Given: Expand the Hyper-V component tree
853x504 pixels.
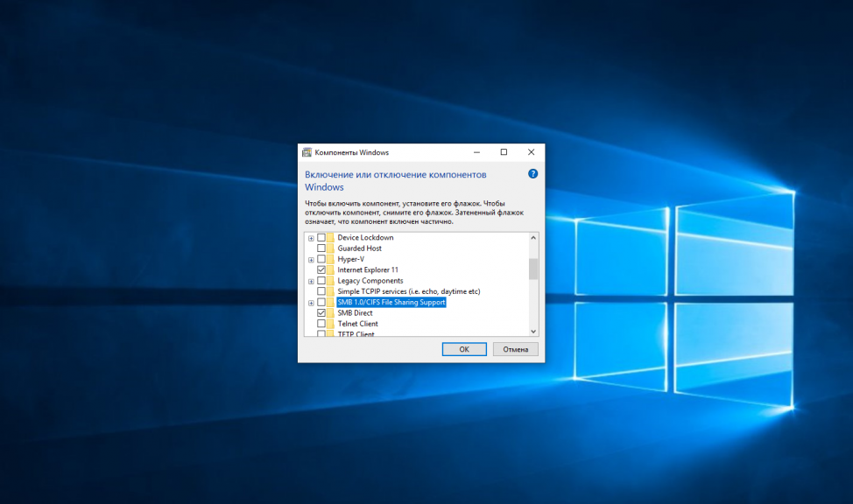Looking at the screenshot, I should 311,260.
